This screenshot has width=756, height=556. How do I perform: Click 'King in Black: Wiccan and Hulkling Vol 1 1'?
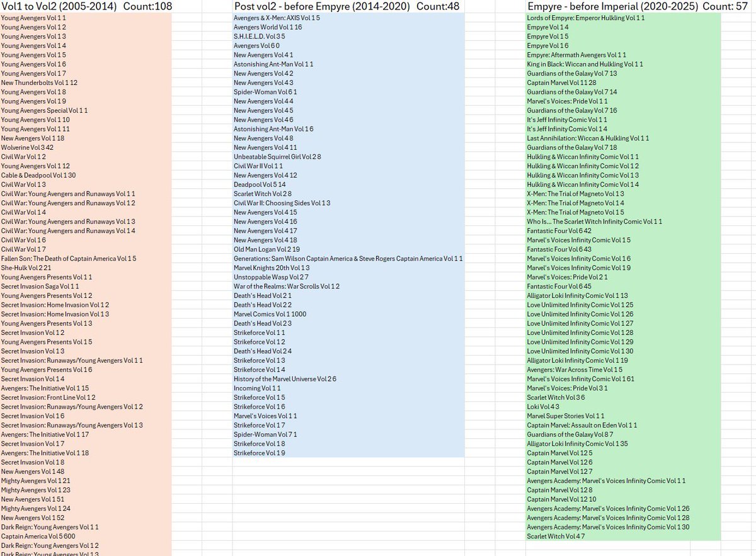pos(624,64)
